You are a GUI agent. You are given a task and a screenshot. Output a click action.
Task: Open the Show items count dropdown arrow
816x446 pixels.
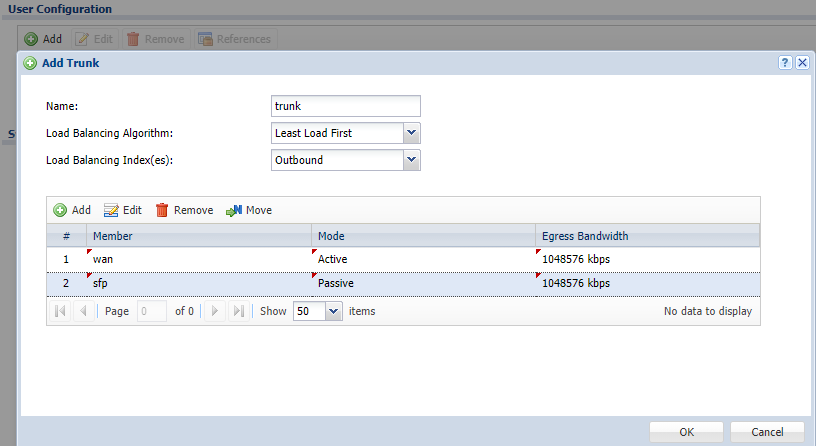coord(334,311)
